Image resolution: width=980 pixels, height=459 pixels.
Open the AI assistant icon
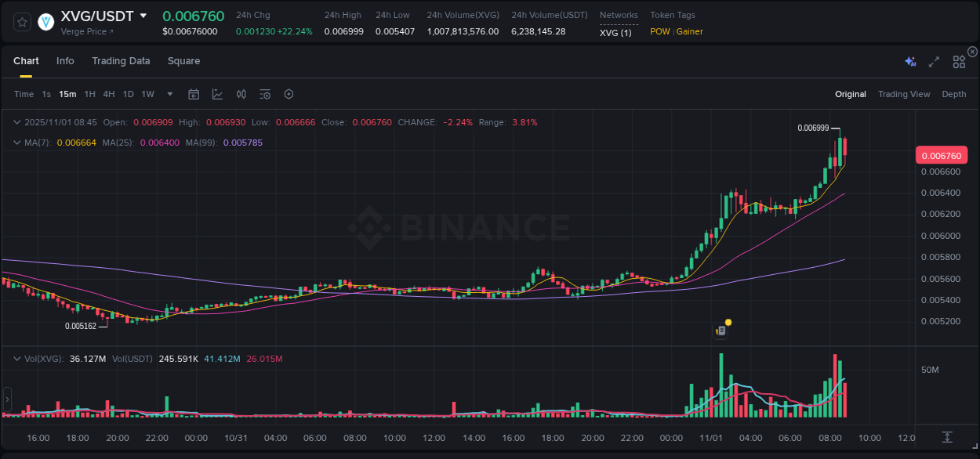click(910, 61)
